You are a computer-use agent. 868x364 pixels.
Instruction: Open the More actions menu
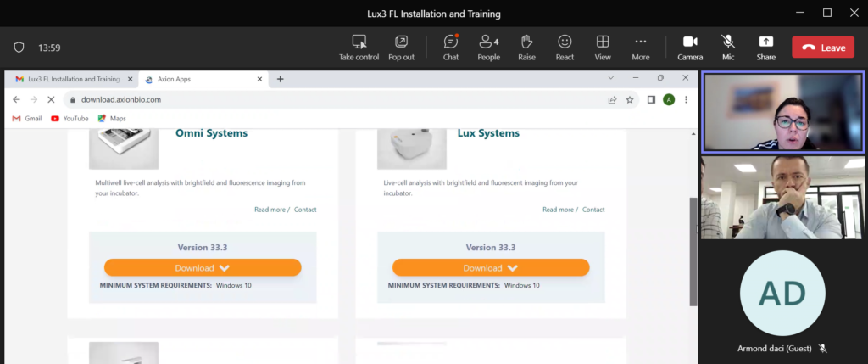(x=641, y=48)
